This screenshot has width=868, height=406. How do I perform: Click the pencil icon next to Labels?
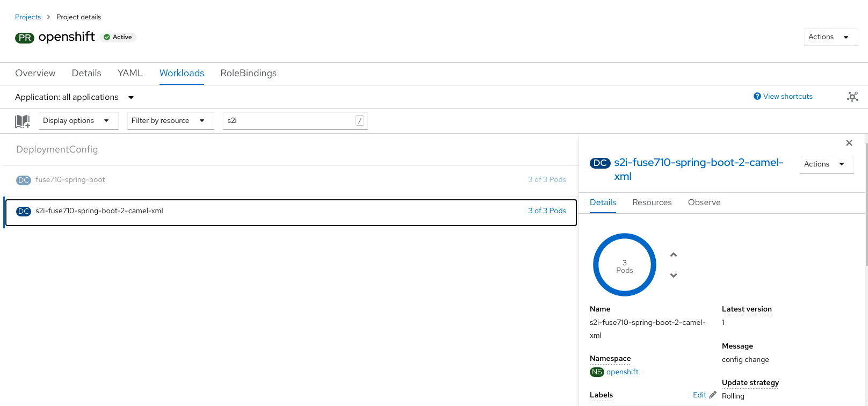point(713,395)
